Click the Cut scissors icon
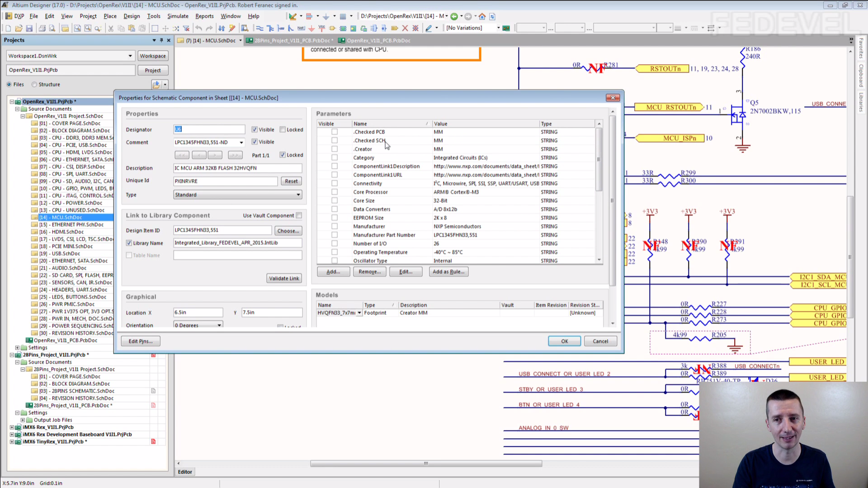The height and width of the screenshot is (488, 868). tap(111, 28)
